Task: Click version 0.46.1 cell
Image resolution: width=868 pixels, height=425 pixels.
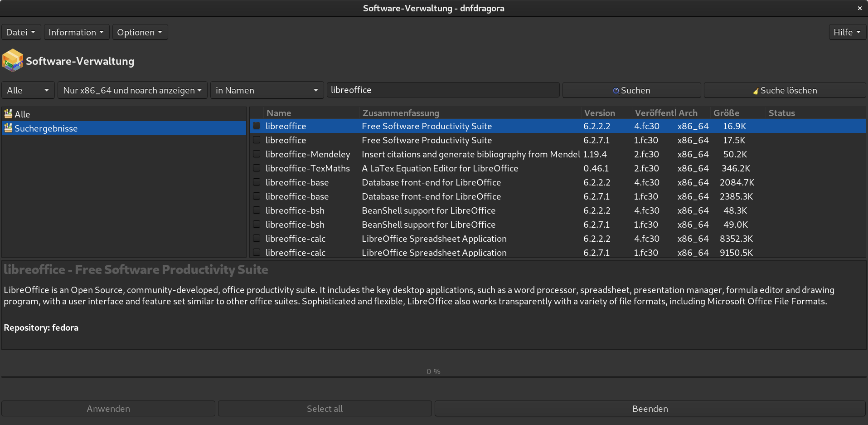Action: click(596, 168)
